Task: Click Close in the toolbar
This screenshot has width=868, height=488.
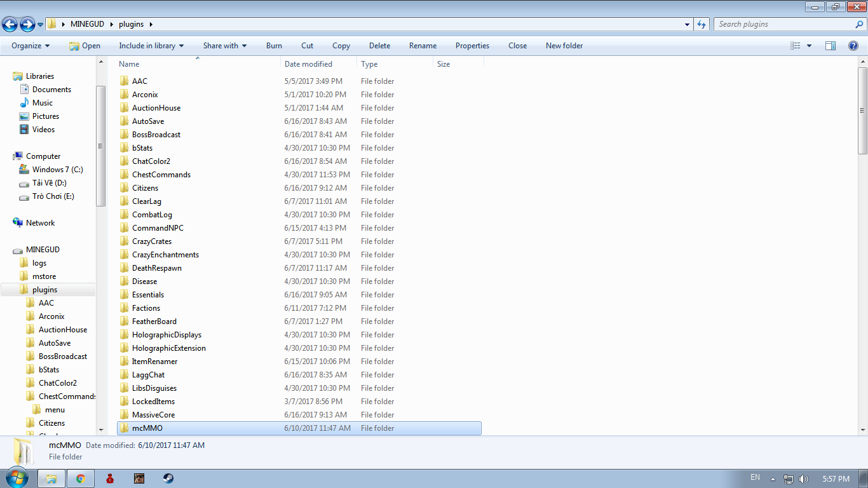Action: coord(518,46)
